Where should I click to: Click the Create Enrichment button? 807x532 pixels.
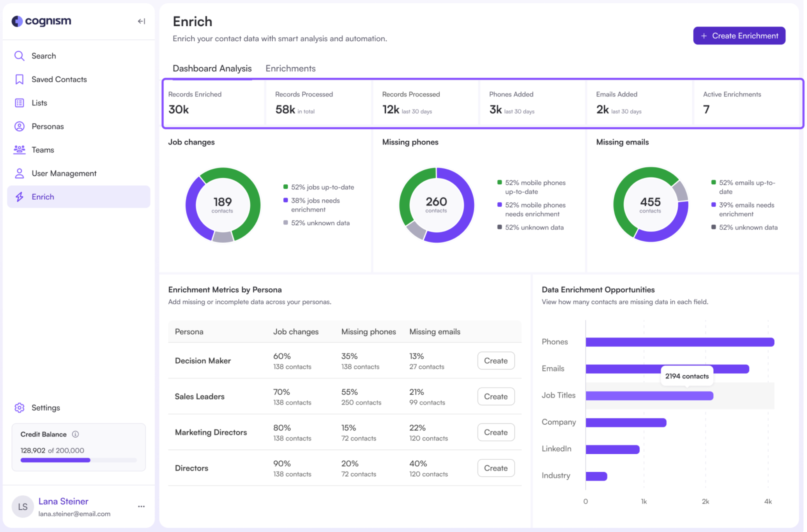pyautogui.click(x=739, y=35)
